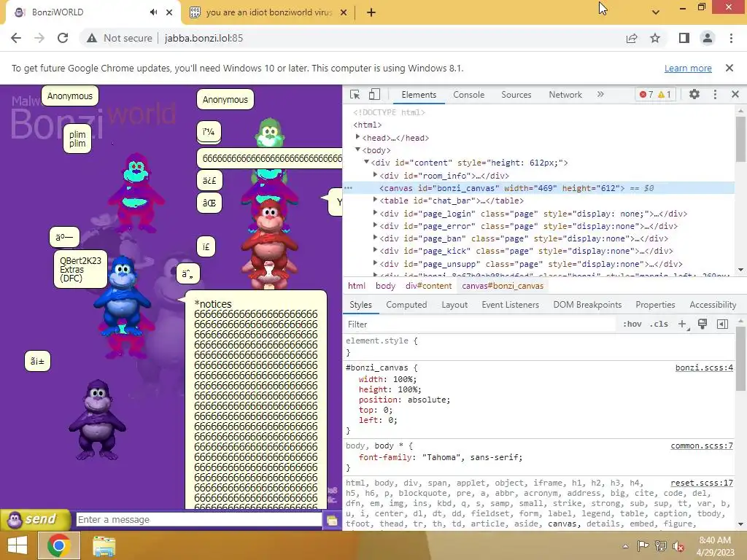The height and width of the screenshot is (560, 747).
Task: Select the bonzi_canvas element row
Action: (538, 188)
